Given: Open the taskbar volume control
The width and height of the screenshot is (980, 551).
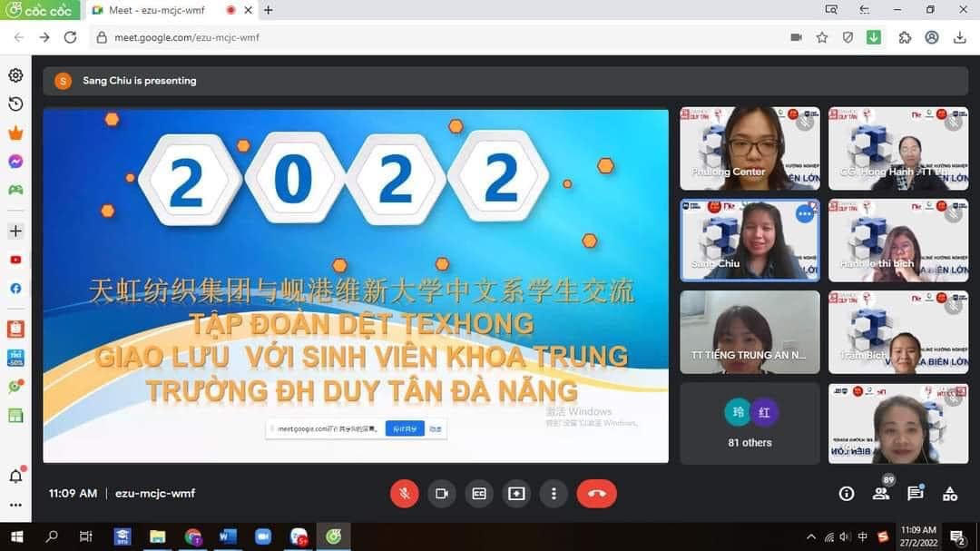Looking at the screenshot, I should tap(846, 536).
